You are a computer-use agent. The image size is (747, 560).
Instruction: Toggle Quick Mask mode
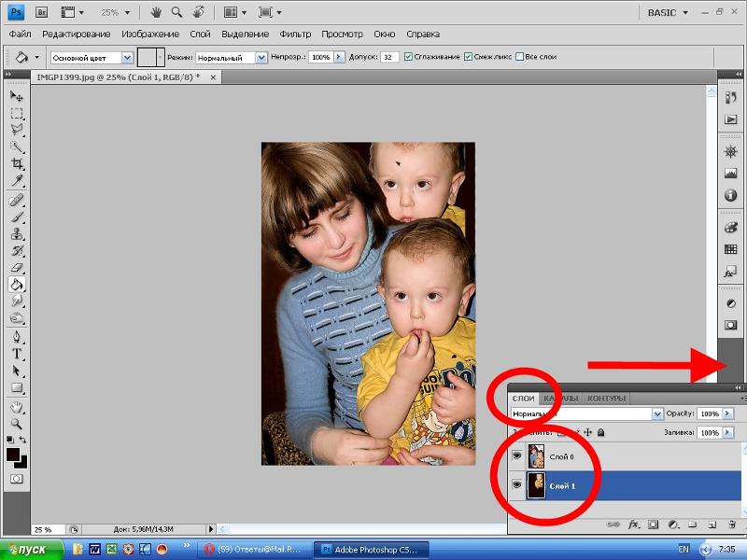coord(17,479)
